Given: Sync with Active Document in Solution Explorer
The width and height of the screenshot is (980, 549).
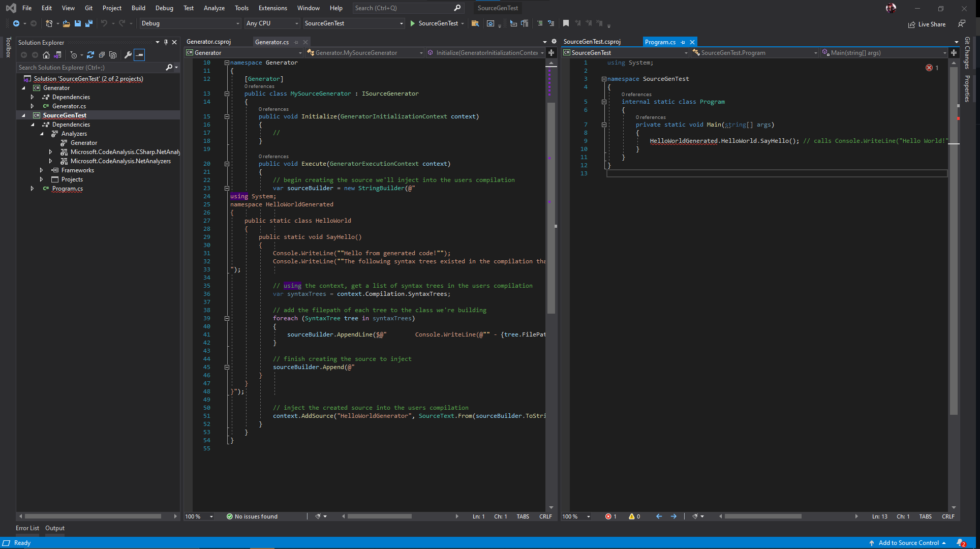Looking at the screenshot, I should [90, 55].
